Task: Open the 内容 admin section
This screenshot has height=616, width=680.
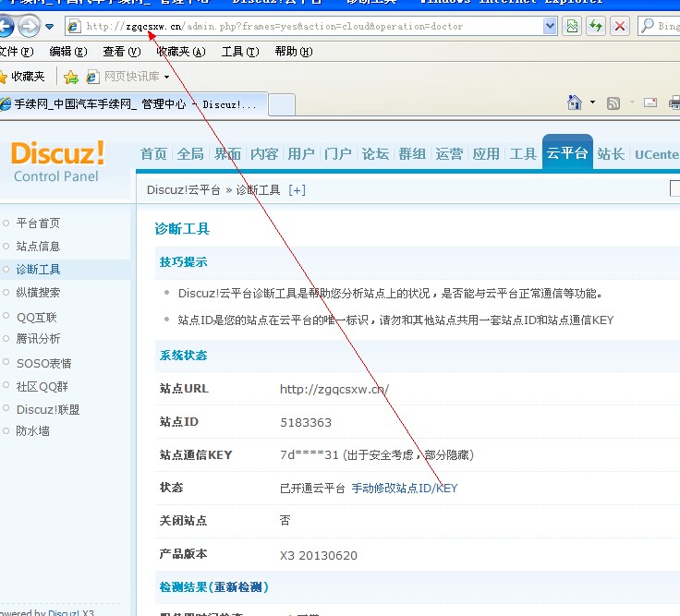Action: coord(264,154)
